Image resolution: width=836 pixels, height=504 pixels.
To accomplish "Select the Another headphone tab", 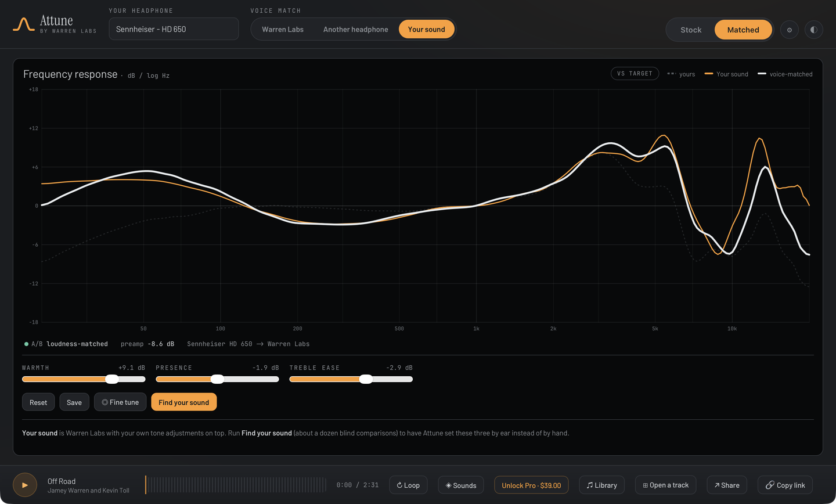I will click(356, 29).
